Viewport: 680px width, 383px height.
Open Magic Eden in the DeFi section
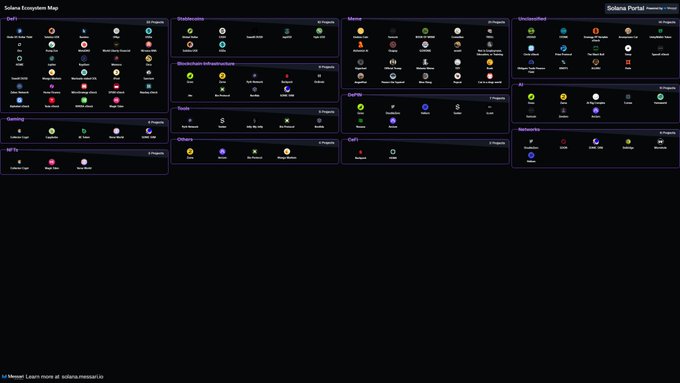pos(116,100)
